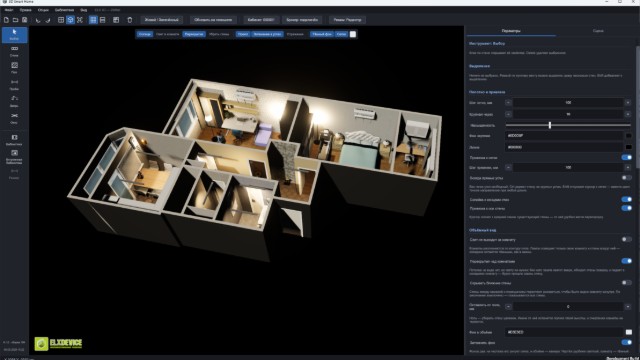This screenshot has height=360, width=640.
Task: Toggle the Привязка к оси стены switch
Action: [626, 208]
